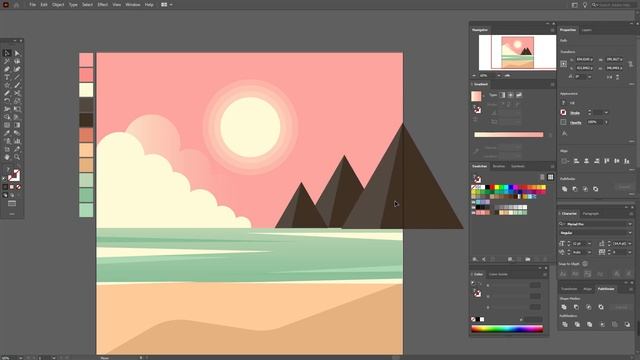Click the fx effects icon in Appearance

(564, 133)
